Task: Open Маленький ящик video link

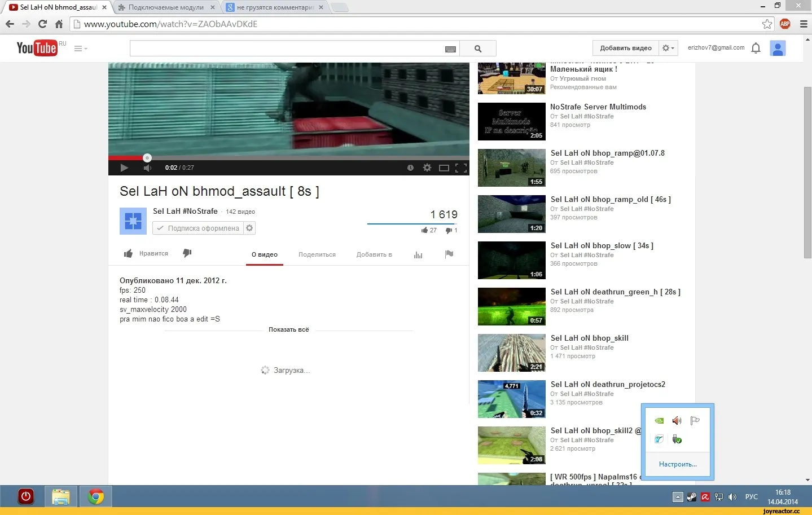Action: click(x=583, y=69)
